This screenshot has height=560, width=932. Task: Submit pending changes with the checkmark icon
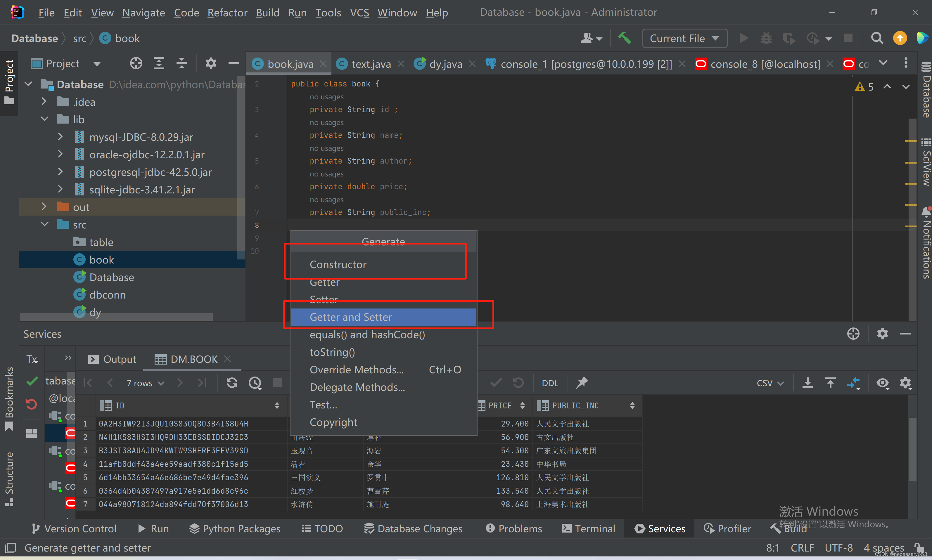(496, 383)
